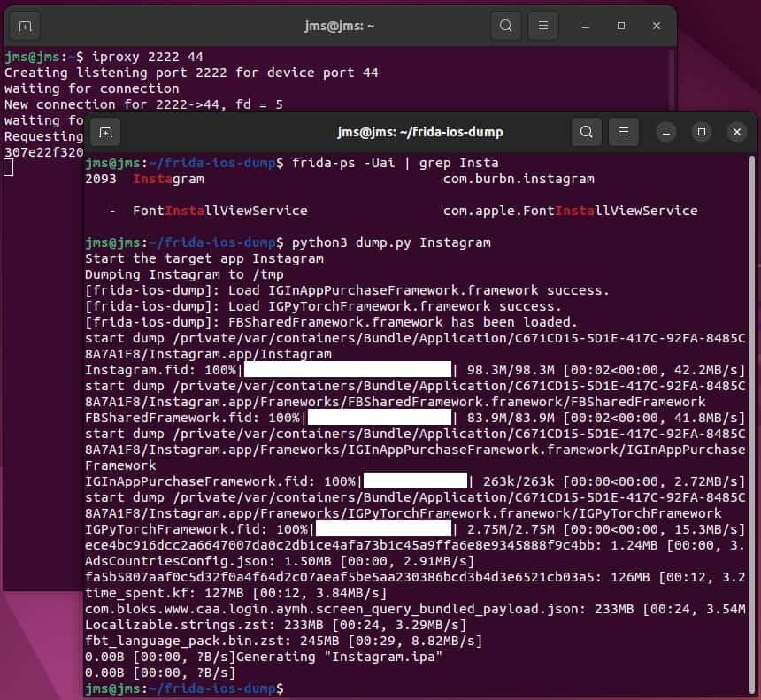This screenshot has width=761, height=700.
Task: Open a new tab in the frida-ios-dump terminal
Action: 105,132
